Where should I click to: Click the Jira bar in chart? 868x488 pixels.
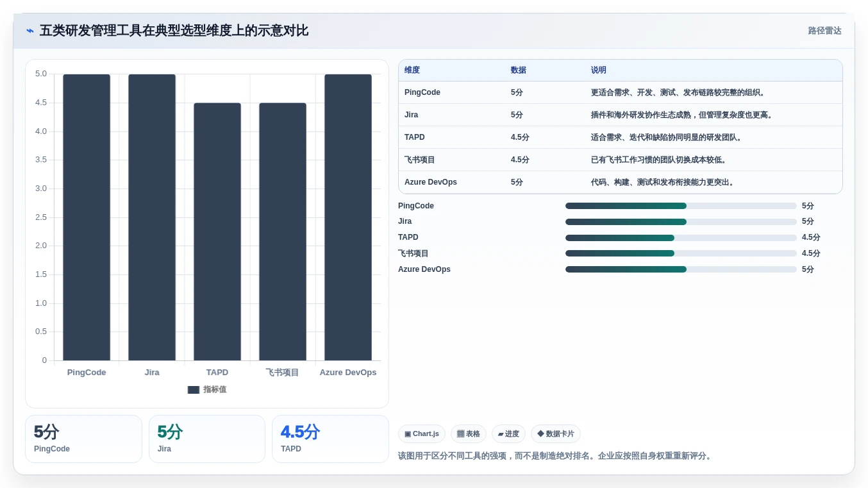tap(152, 217)
